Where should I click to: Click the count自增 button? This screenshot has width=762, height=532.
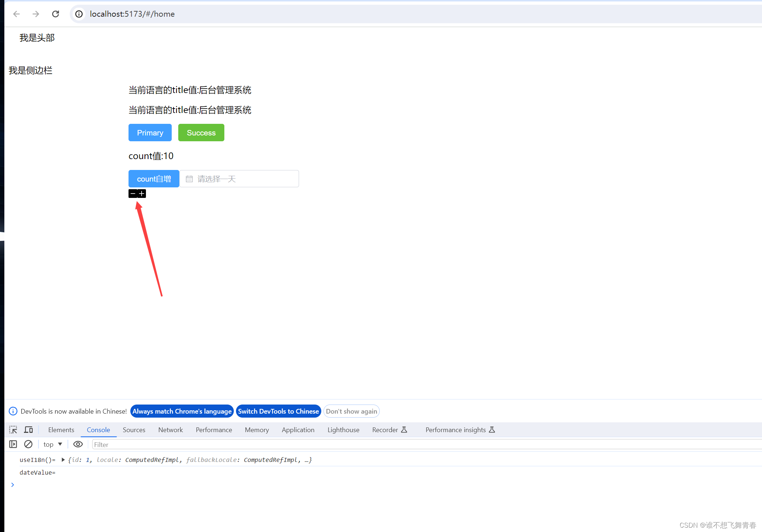tap(153, 178)
